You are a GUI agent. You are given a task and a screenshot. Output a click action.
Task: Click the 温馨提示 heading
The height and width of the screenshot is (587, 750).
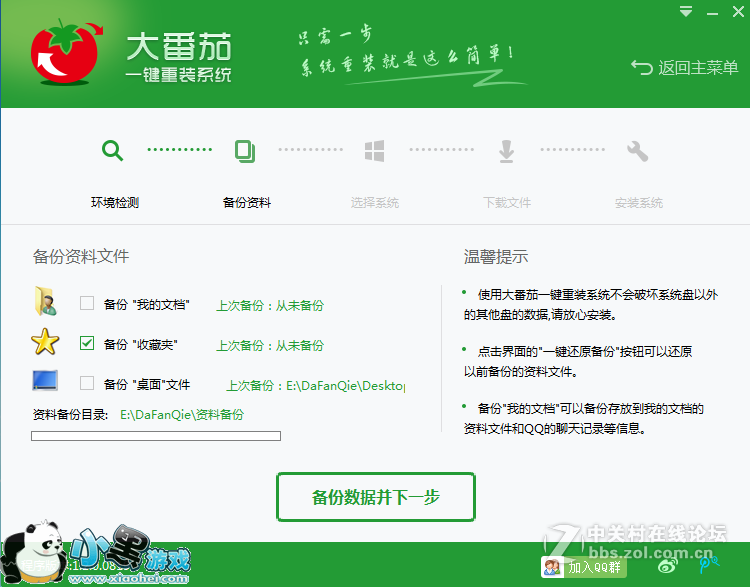496,257
